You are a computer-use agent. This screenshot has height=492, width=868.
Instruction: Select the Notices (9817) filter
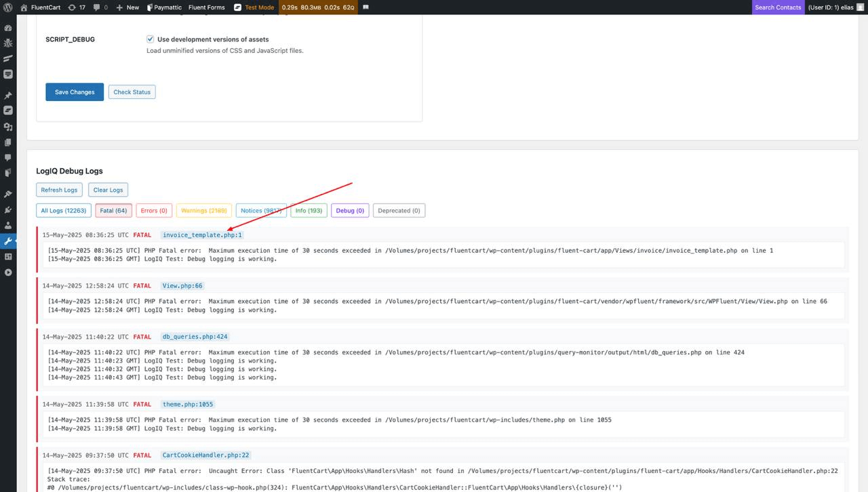(261, 211)
